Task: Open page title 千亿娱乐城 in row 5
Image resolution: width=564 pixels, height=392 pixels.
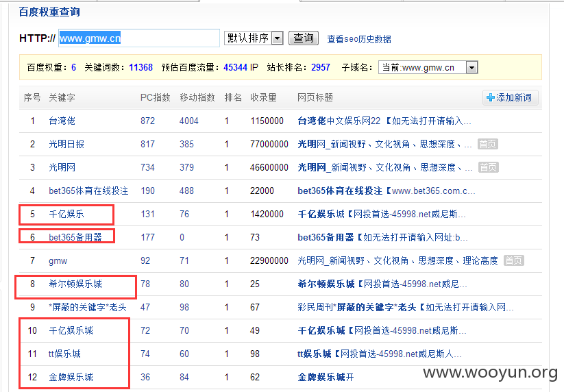Action: pos(382,214)
